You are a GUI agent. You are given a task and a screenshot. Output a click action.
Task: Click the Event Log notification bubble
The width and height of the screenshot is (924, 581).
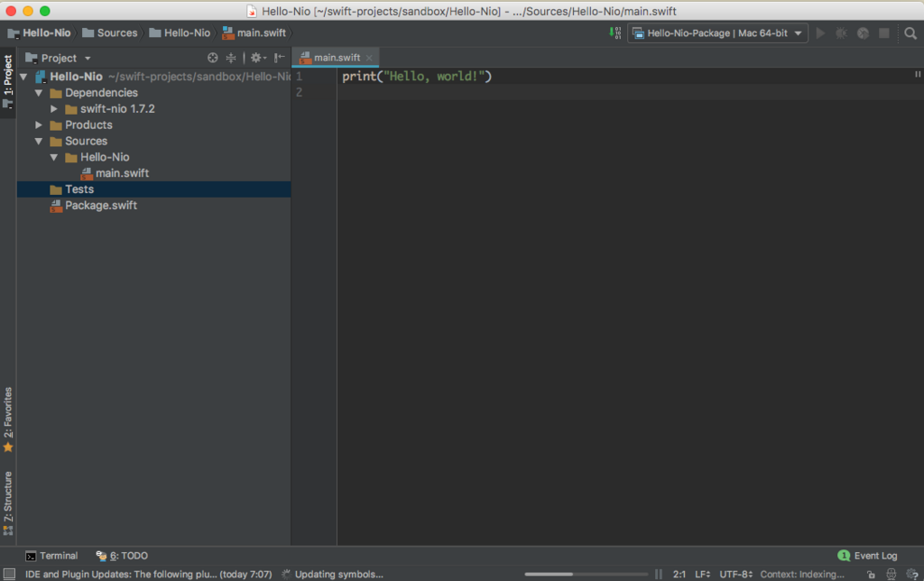[x=844, y=556]
